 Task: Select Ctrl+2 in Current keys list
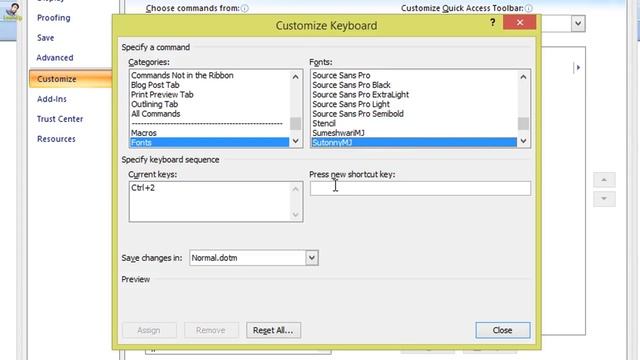(143, 188)
